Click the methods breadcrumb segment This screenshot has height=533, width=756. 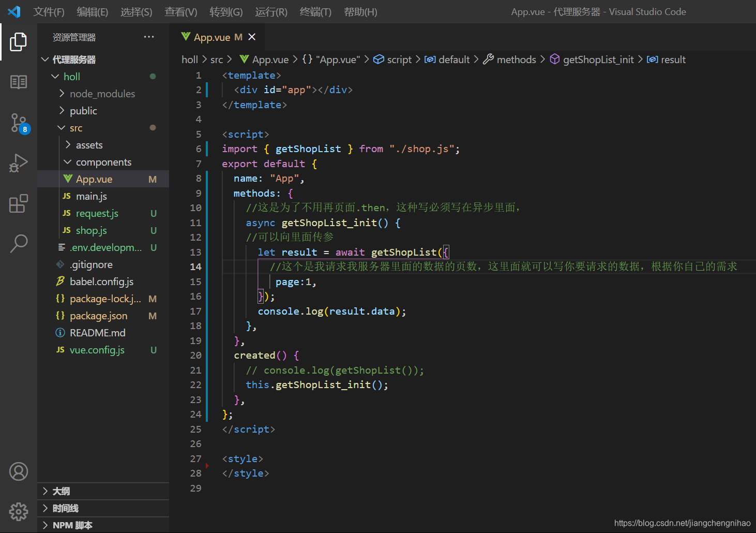click(516, 60)
